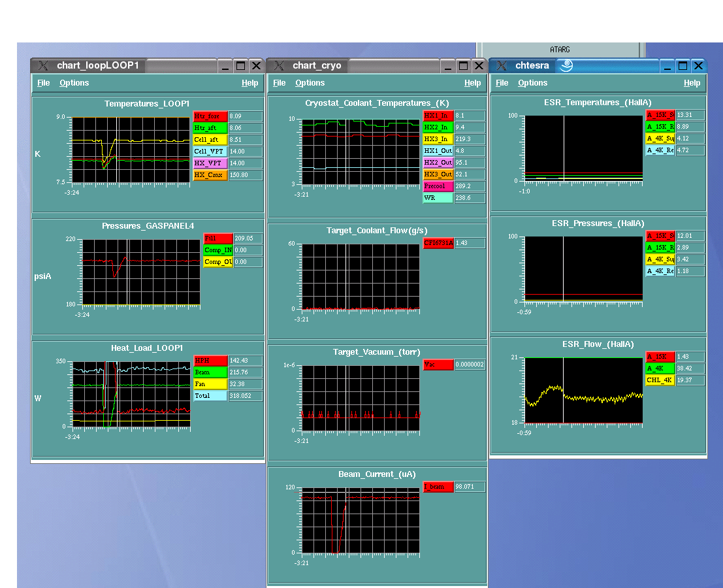Select the HX1_Out legend entry

coord(438,151)
